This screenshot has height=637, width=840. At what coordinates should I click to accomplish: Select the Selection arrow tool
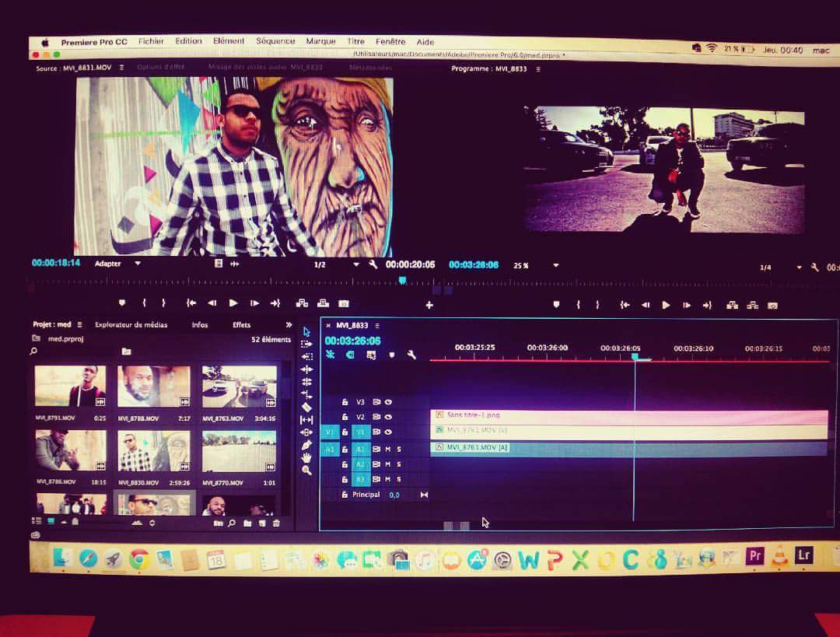tap(306, 331)
